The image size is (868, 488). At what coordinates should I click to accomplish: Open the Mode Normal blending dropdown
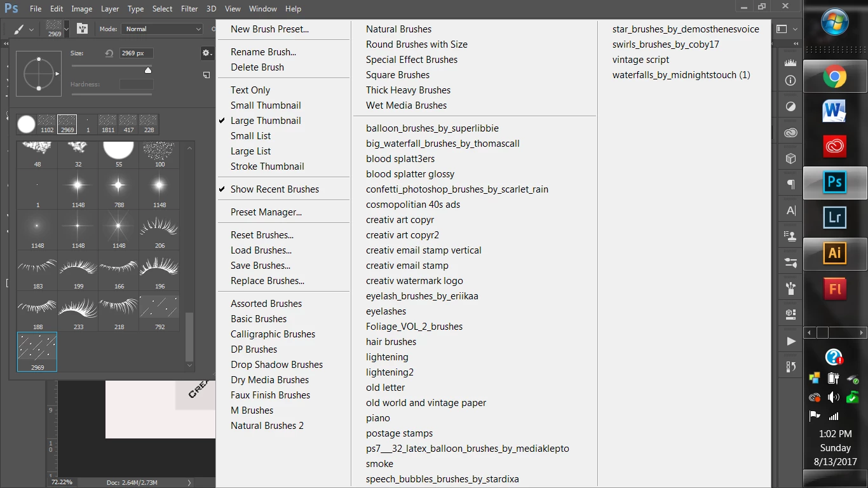(x=163, y=29)
